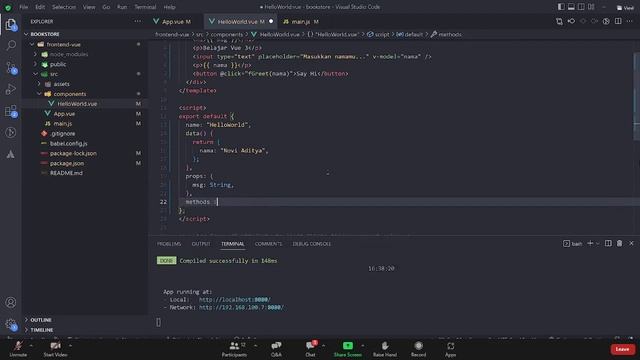Switch to the PROBLEMS panel tab
Screen dimensions: 640x360
pos(169,244)
